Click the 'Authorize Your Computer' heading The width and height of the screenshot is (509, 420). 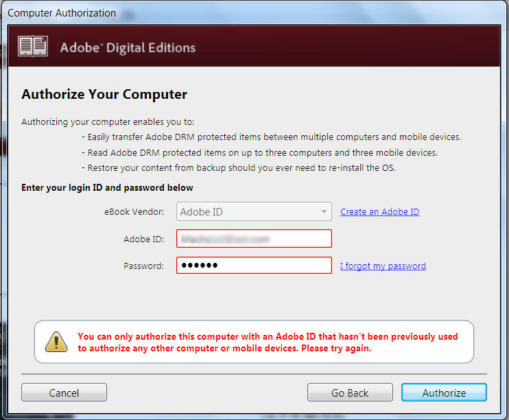[x=104, y=95]
